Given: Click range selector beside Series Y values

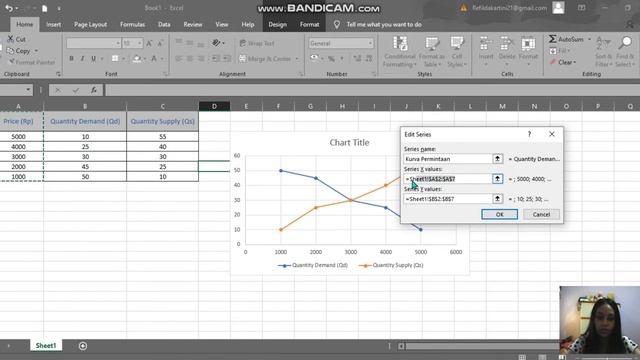Looking at the screenshot, I should coord(497,199).
